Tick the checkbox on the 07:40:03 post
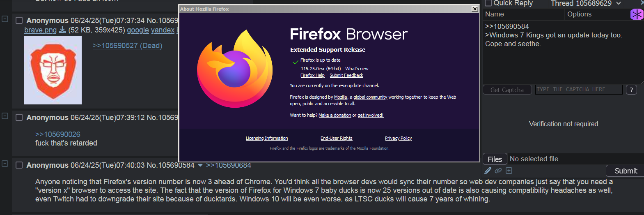Image resolution: width=644 pixels, height=215 pixels. pos(19,165)
